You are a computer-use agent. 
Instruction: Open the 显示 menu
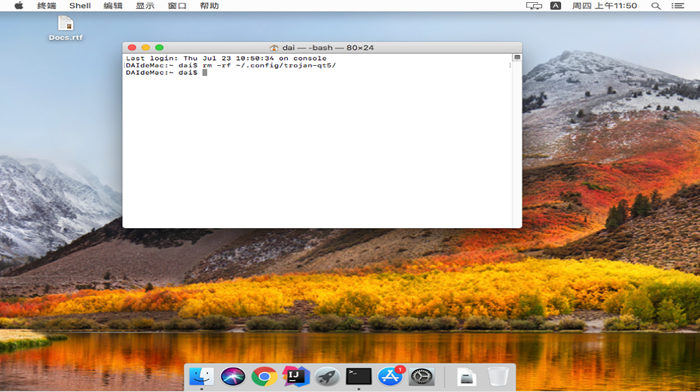point(145,6)
